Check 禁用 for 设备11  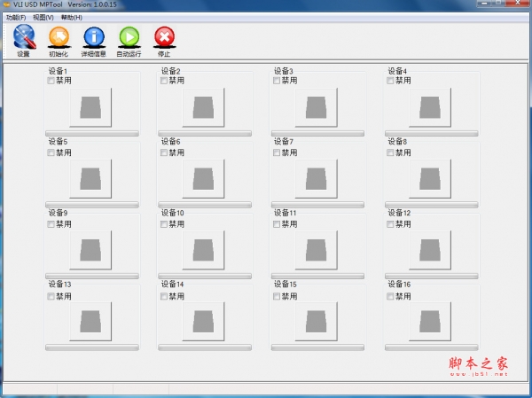pyautogui.click(x=277, y=224)
